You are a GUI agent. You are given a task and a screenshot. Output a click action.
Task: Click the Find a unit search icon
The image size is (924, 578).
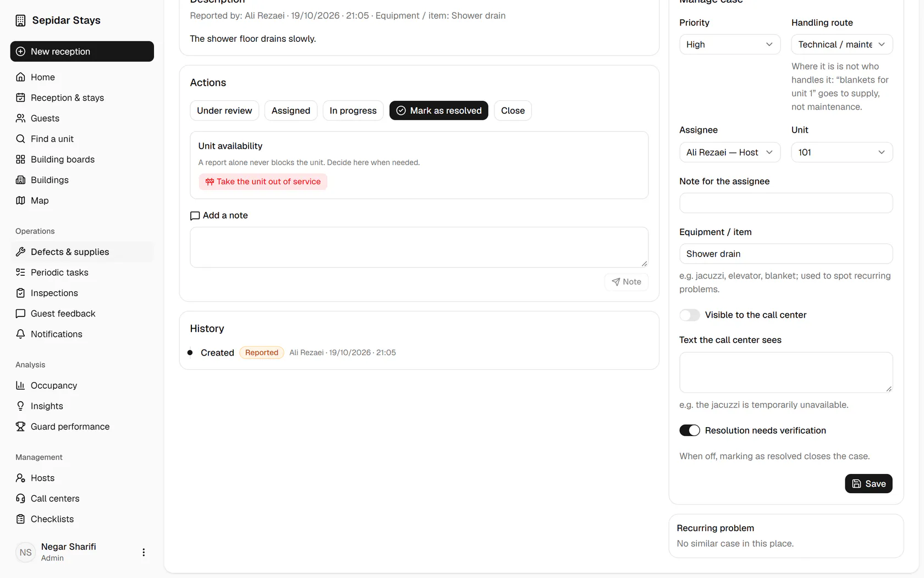[20, 139]
